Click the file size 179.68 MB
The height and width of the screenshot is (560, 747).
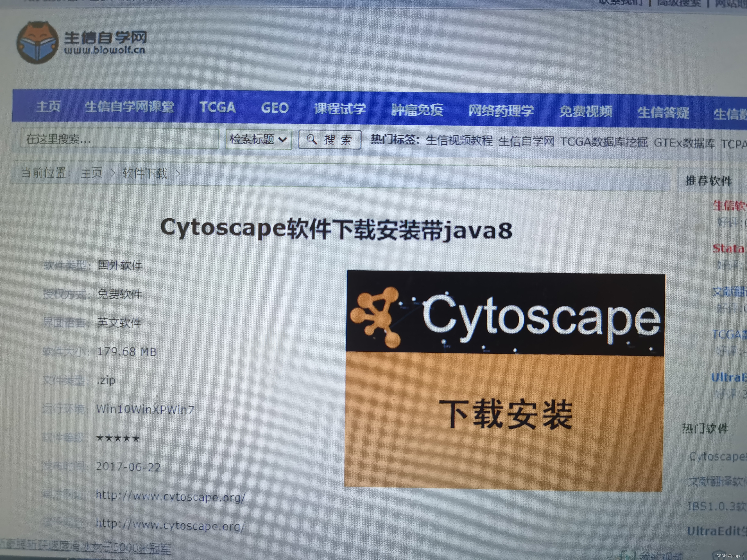coord(127,351)
